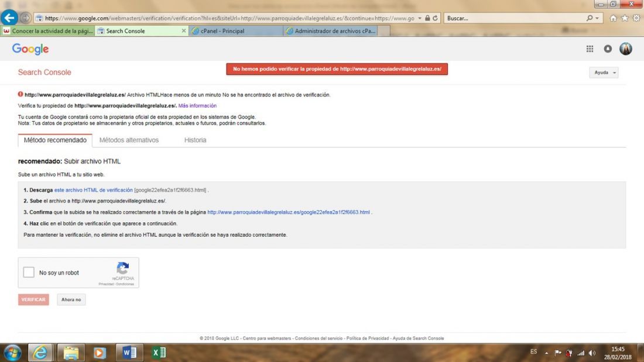Open the google22efea2a1f2f6663.html confirmation URL
The width and height of the screenshot is (644, 362).
(288, 212)
